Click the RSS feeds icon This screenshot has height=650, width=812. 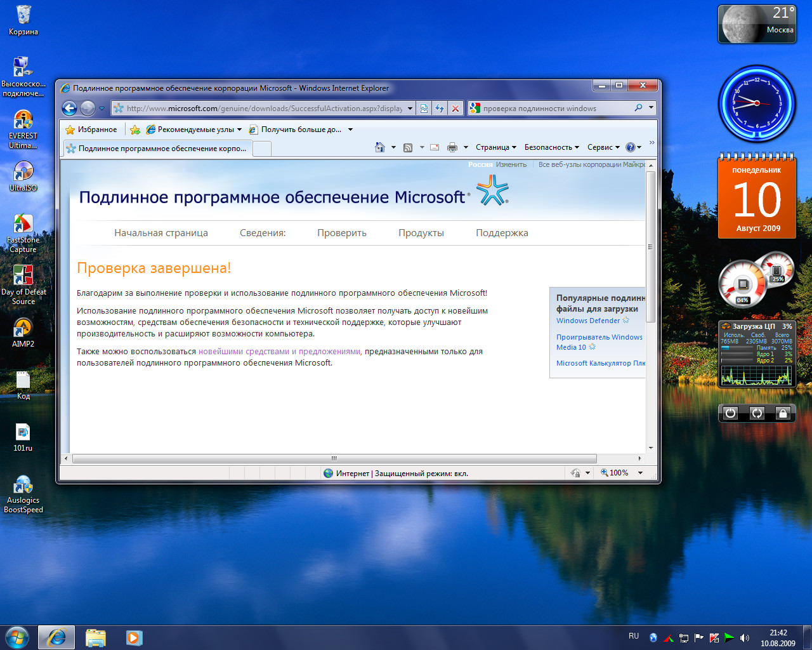[408, 147]
